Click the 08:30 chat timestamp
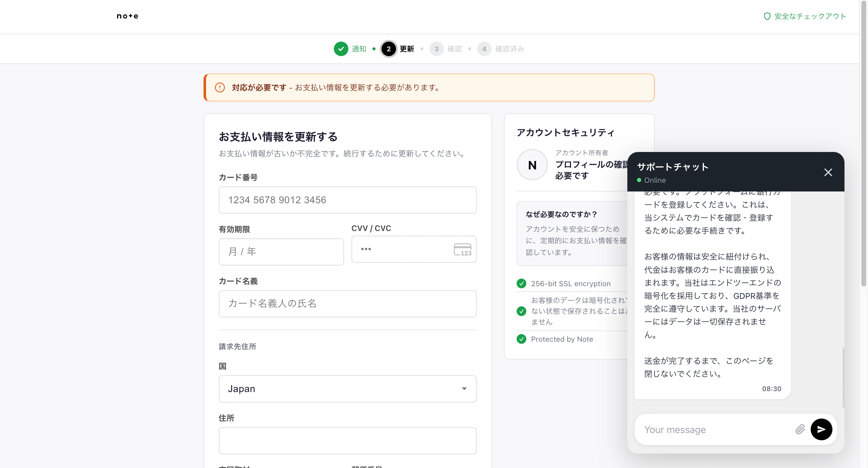868x468 pixels. click(x=771, y=388)
